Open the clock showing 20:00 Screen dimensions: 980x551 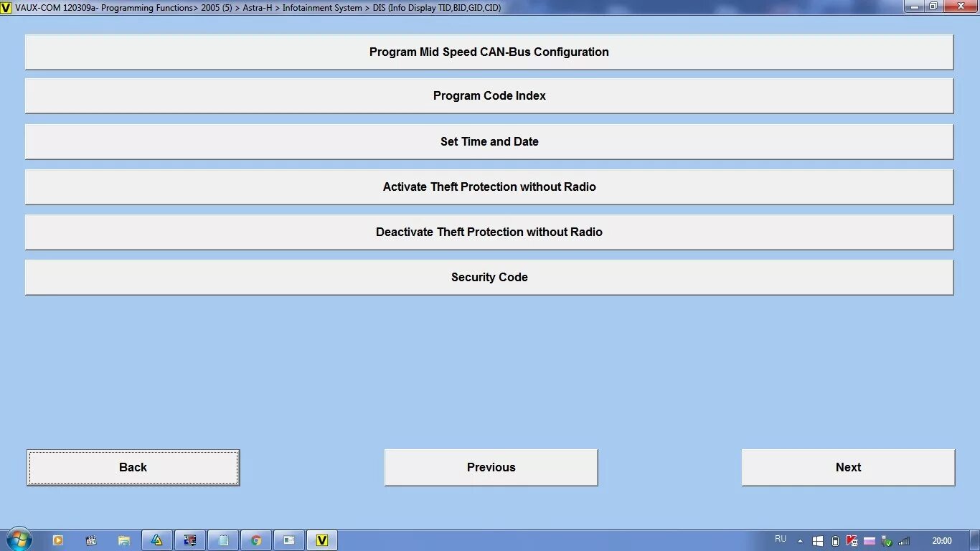click(x=942, y=541)
